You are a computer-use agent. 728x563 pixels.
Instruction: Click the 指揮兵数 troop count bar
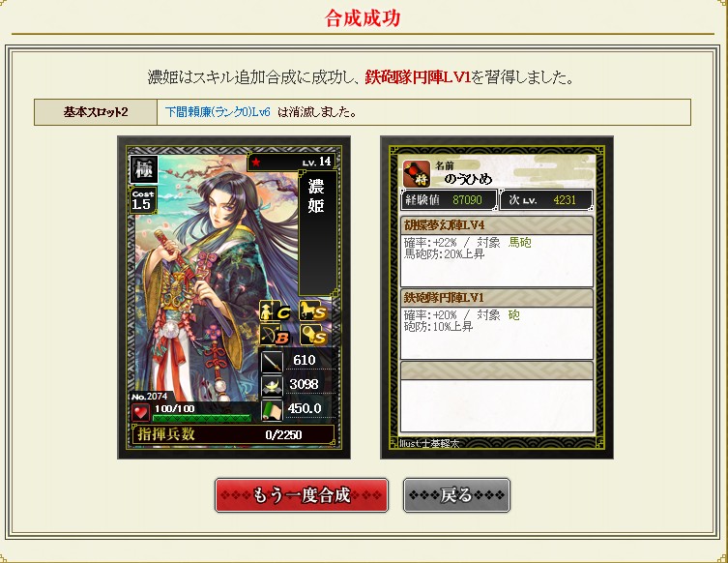tap(234, 434)
